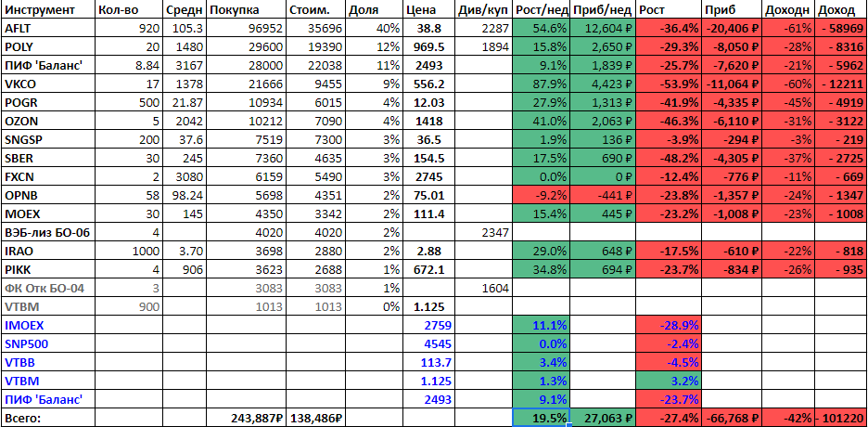The height and width of the screenshot is (427, 868).
Task: Select the POLY instrument cell
Action: pyautogui.click(x=47, y=47)
